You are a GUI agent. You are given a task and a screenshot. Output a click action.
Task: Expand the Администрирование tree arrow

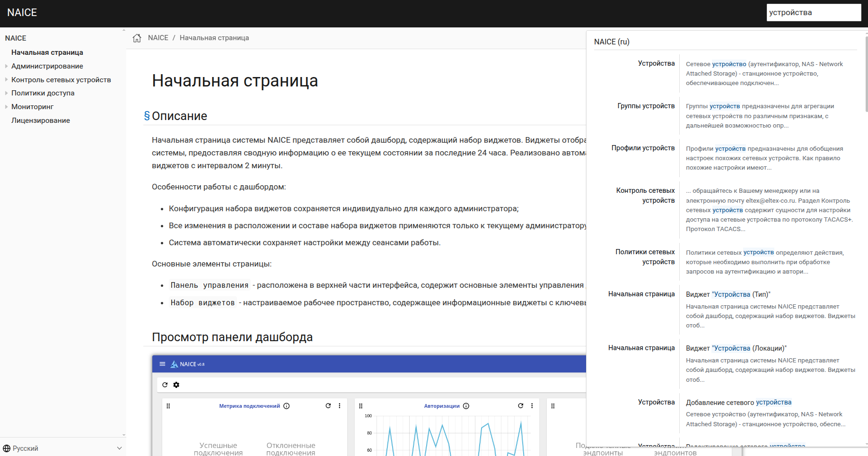click(6, 66)
